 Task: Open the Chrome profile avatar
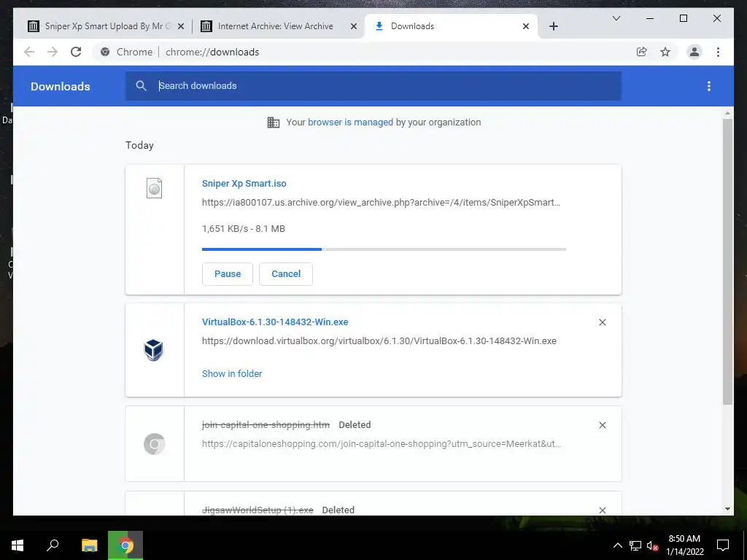(x=694, y=52)
